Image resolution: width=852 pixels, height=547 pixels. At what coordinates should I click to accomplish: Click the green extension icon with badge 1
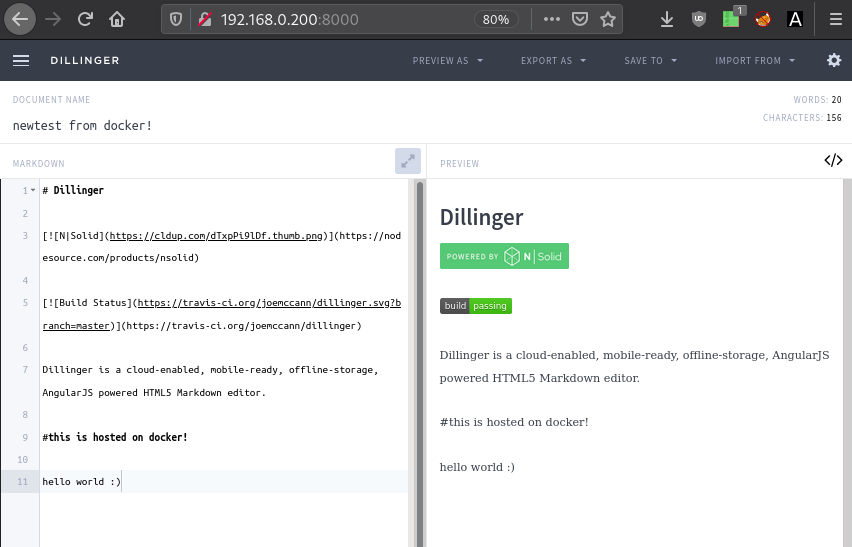click(731, 19)
